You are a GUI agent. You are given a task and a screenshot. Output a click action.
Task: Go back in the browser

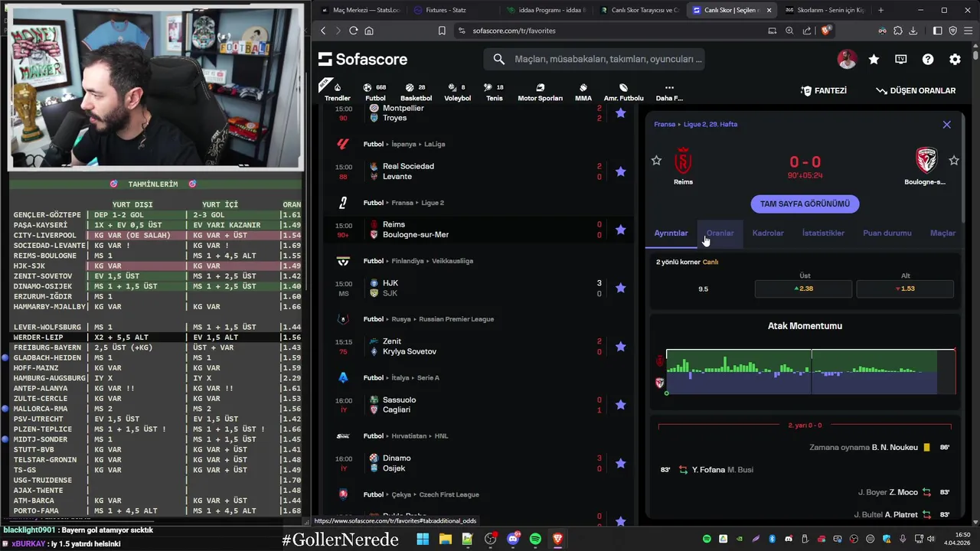(323, 31)
